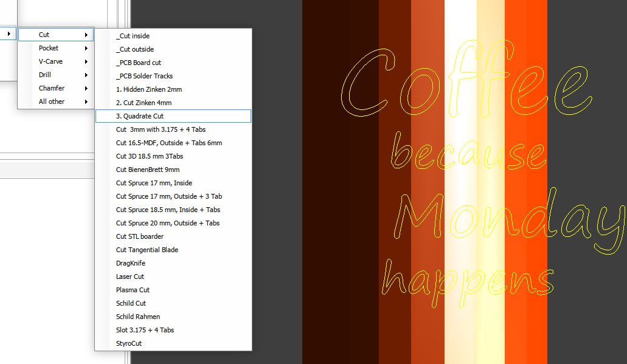Click the 'Monday' outline text on canvas
The image size is (627, 364).
[x=510, y=221]
